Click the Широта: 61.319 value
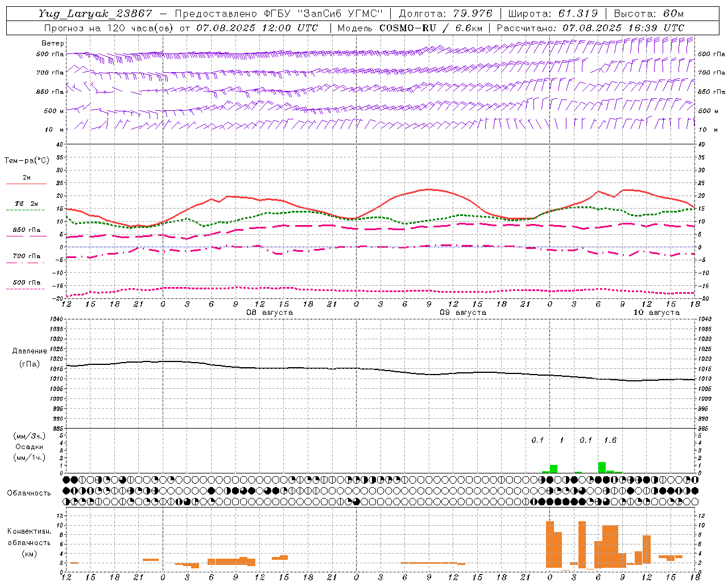 click(x=553, y=14)
